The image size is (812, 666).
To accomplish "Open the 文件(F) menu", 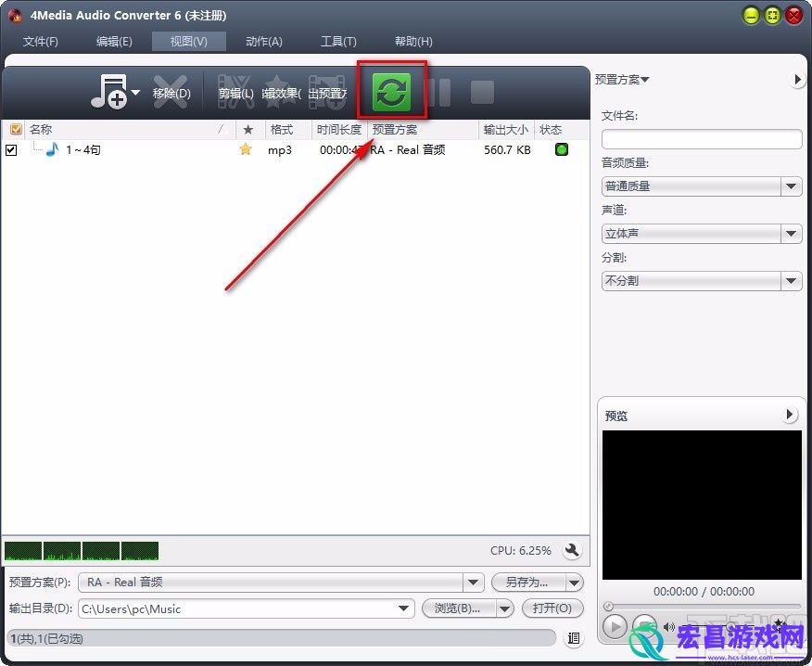I will [x=41, y=42].
